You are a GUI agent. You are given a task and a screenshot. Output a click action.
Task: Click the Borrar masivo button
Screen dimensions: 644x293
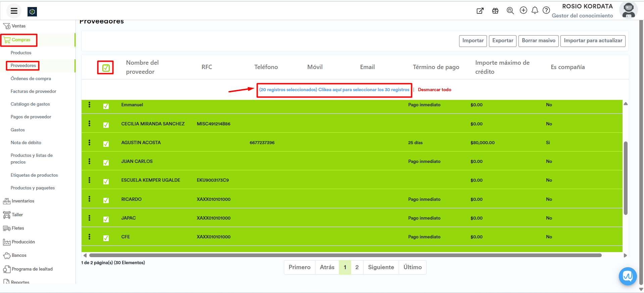click(x=538, y=41)
